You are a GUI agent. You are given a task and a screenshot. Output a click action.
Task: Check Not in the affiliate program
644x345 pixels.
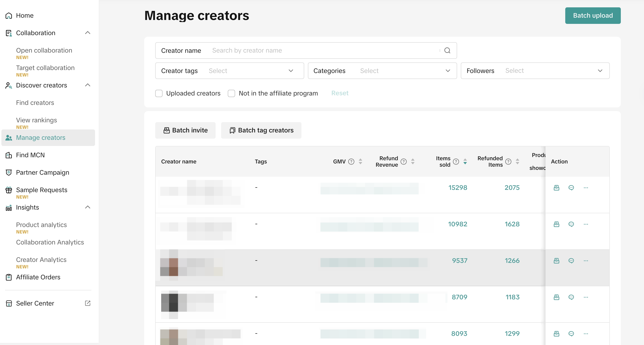pyautogui.click(x=231, y=93)
